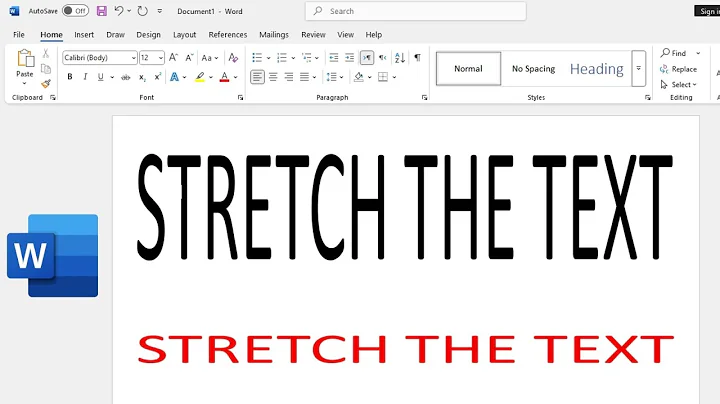Open the Clipboard dialog launcher
720x404 pixels.
pyautogui.click(x=53, y=97)
